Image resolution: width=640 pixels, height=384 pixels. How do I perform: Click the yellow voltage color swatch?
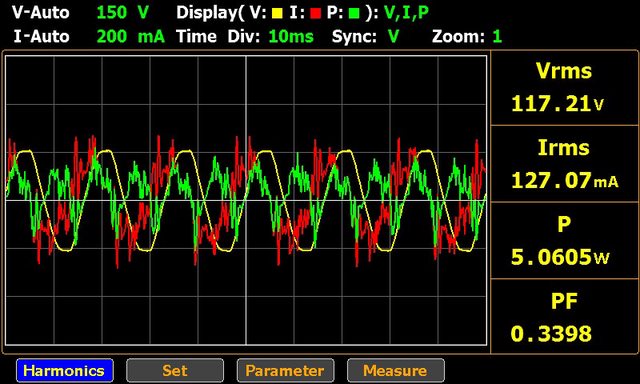tap(278, 14)
